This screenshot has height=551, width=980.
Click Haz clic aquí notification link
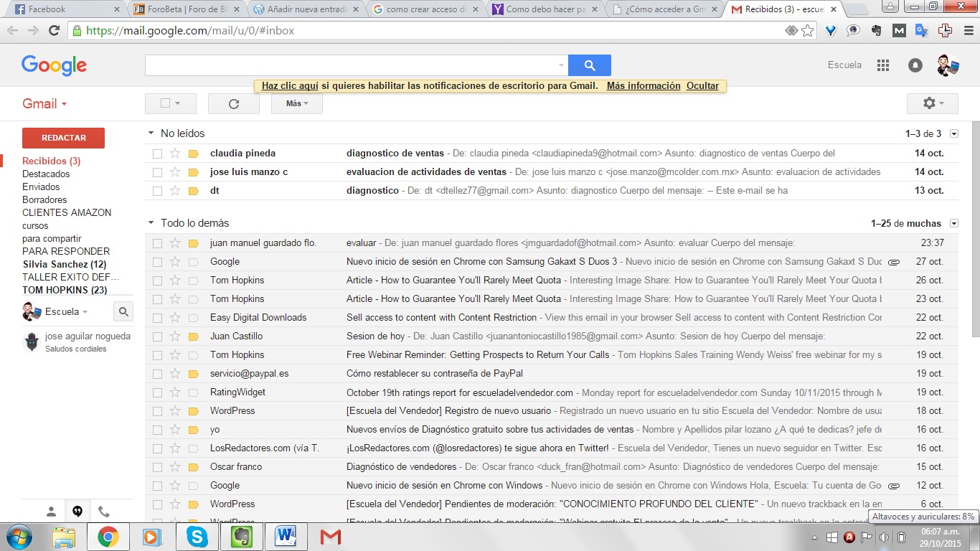pyautogui.click(x=290, y=85)
